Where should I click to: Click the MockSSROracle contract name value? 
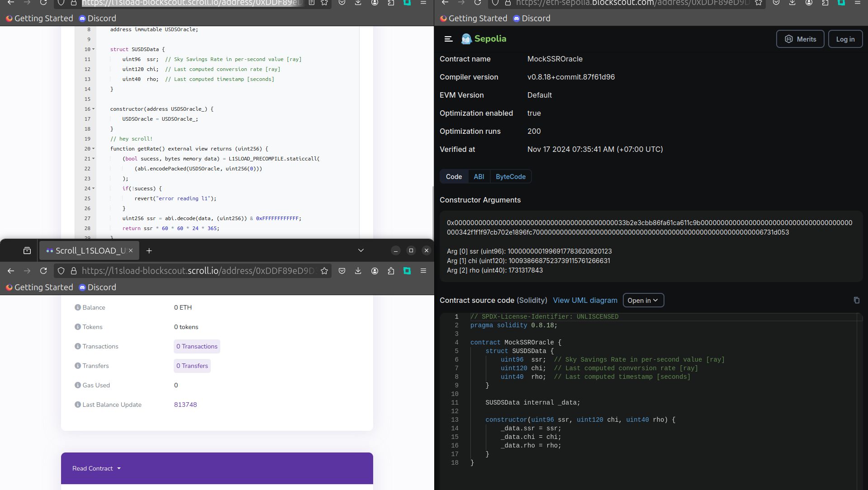tap(555, 59)
